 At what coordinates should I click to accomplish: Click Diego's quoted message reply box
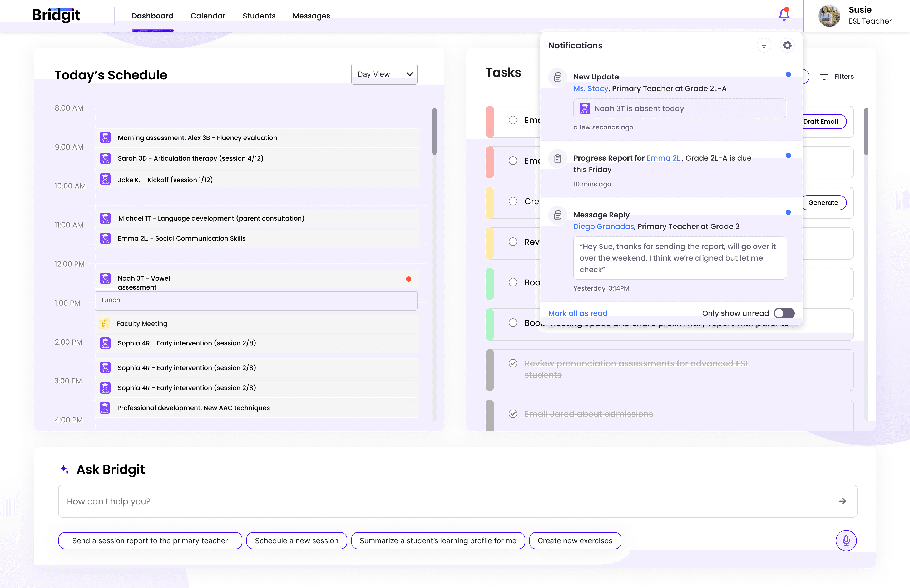[679, 258]
